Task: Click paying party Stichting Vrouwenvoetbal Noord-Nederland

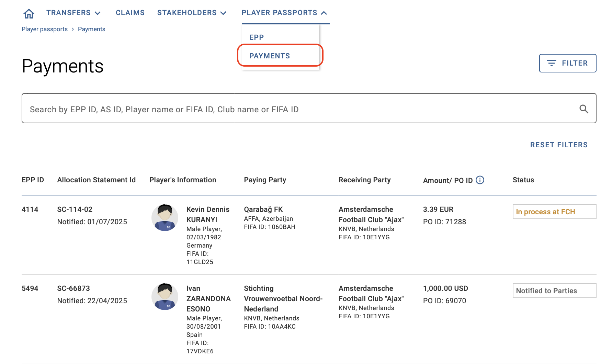Action: tap(283, 299)
